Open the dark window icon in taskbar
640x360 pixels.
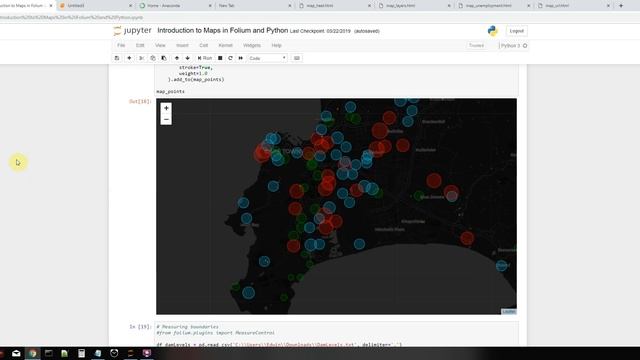coord(49,353)
